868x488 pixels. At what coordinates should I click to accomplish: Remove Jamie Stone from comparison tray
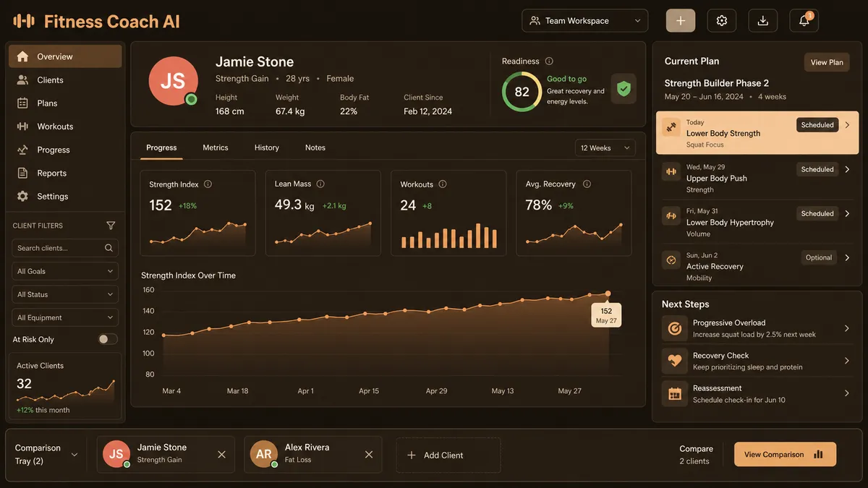coord(221,455)
